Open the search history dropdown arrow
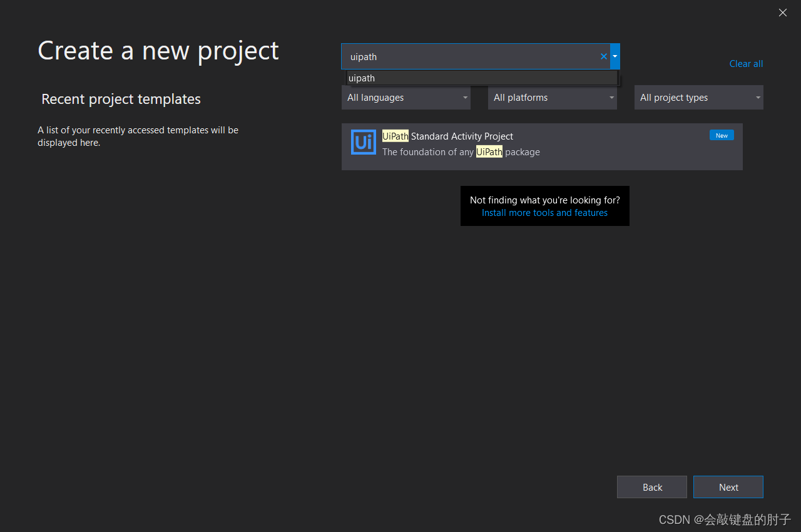The image size is (801, 532). pos(615,56)
